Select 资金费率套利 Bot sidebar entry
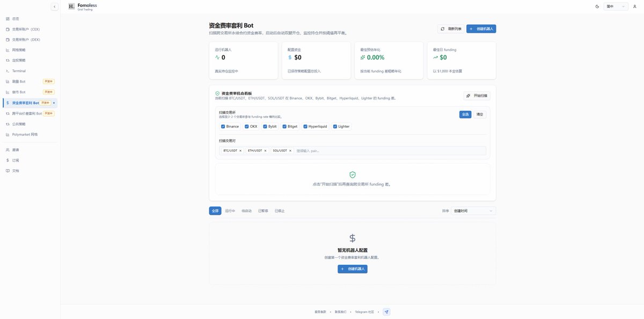644x319 pixels. coord(30,103)
